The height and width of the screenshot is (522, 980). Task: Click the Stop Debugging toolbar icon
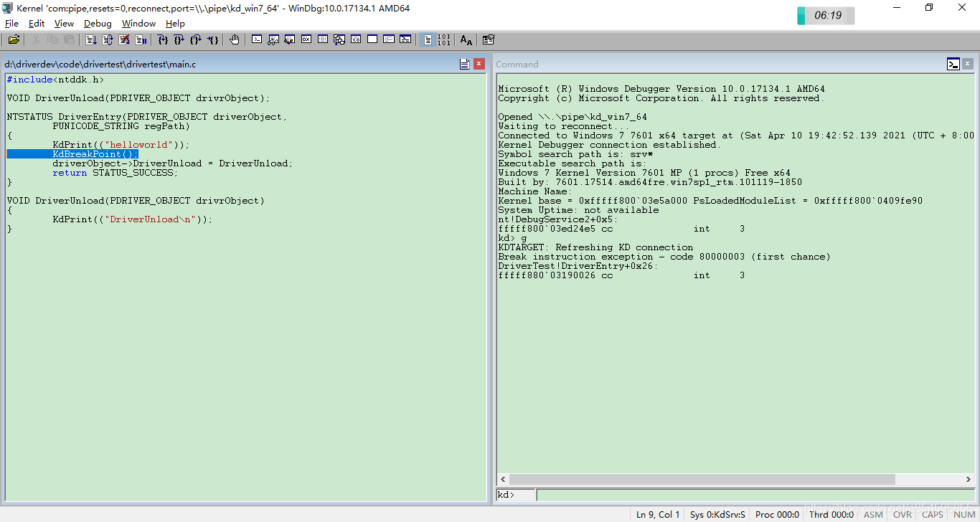(124, 39)
